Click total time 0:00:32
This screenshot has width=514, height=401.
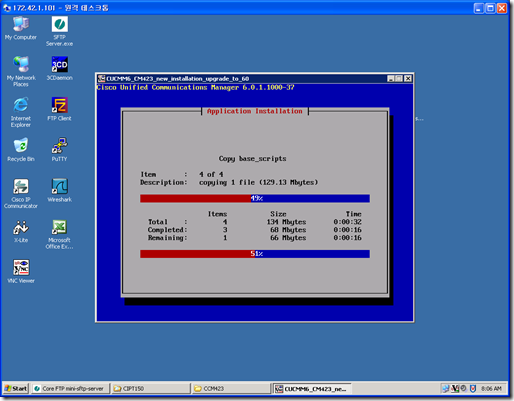pyautogui.click(x=347, y=222)
